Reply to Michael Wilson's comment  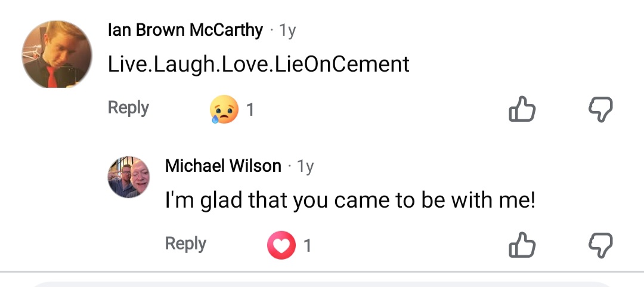tap(185, 243)
